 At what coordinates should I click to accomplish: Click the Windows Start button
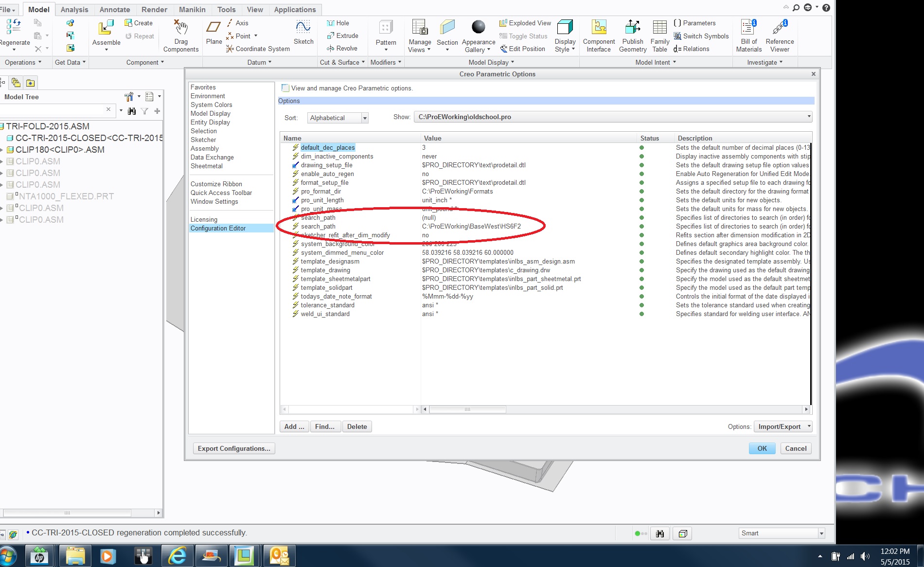[x=7, y=555]
